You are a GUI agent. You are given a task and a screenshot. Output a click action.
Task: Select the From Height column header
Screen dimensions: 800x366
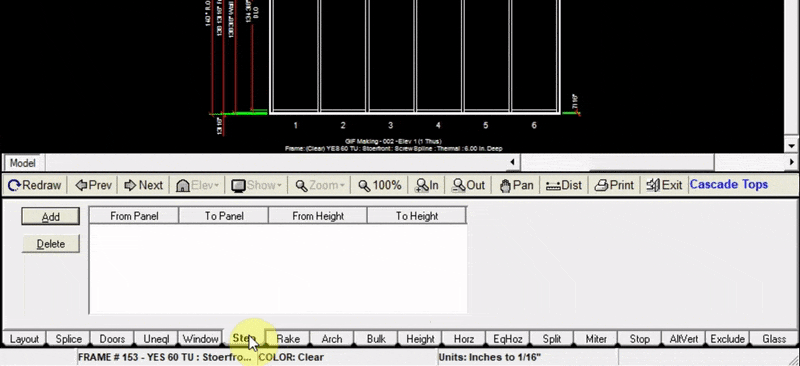coord(317,216)
